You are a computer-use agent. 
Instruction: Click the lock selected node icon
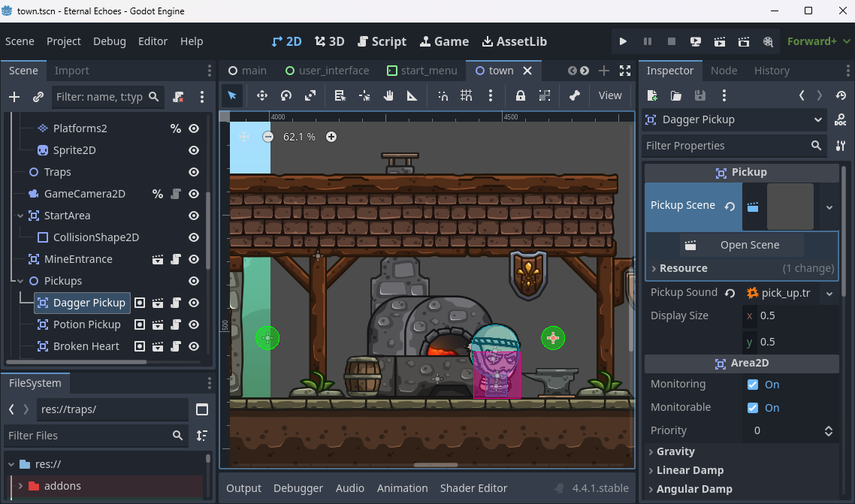coord(520,95)
